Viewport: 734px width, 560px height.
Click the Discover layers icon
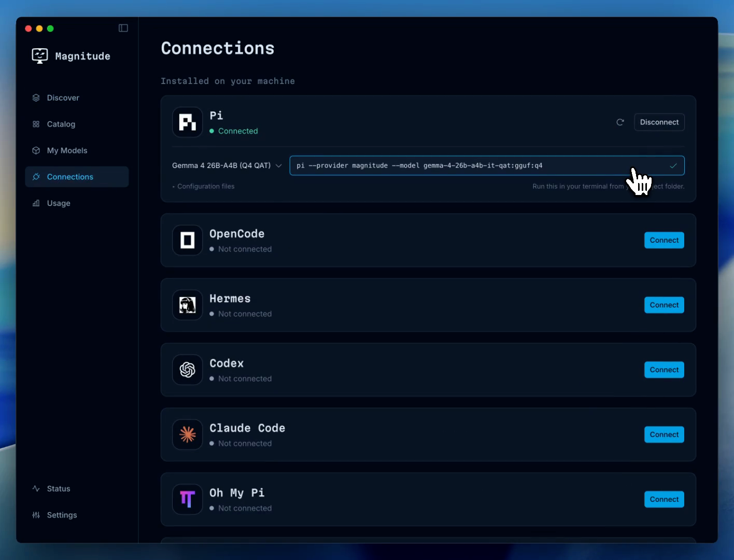[x=36, y=98]
